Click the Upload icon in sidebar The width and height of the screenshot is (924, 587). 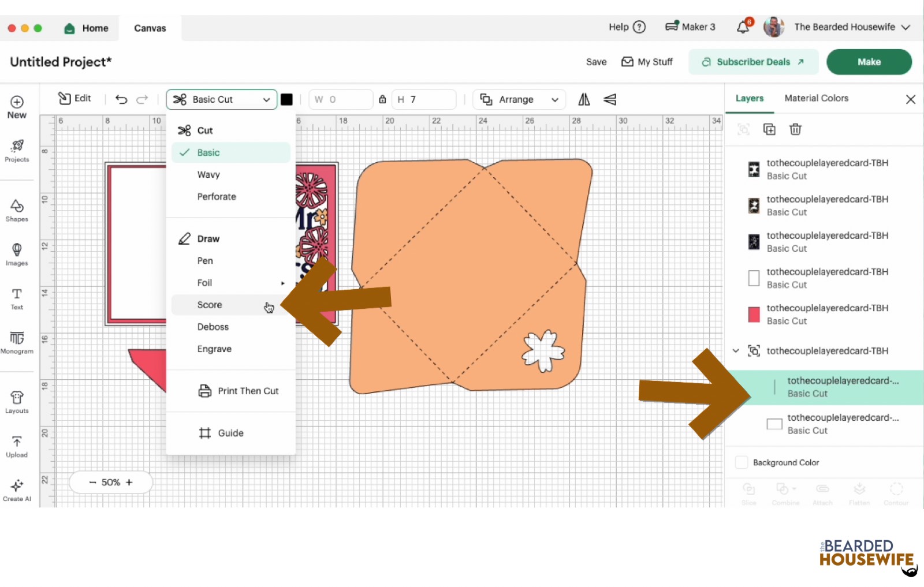[x=17, y=447]
